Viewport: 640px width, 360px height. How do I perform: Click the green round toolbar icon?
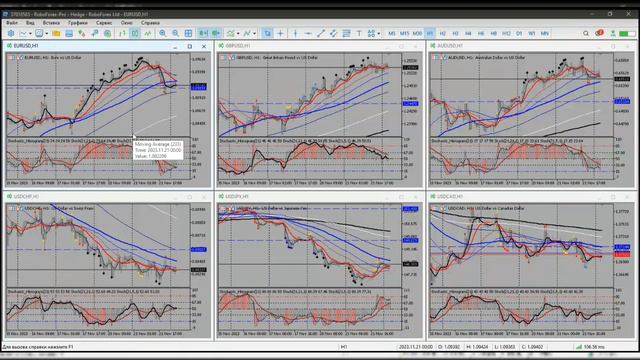click(107, 33)
